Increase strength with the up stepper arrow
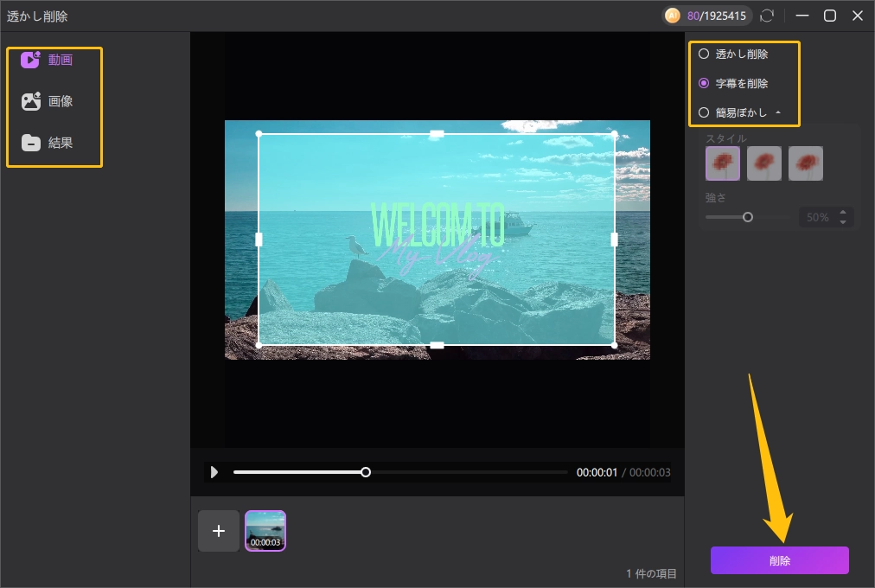The width and height of the screenshot is (875, 588). 843,213
